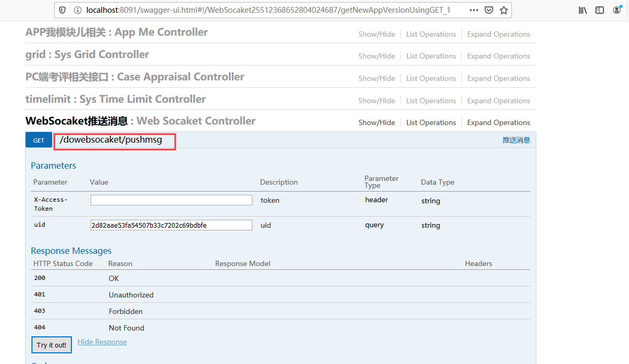
Task: Toggle Show/Hide for Sys Grid Controller
Action: 377,56
